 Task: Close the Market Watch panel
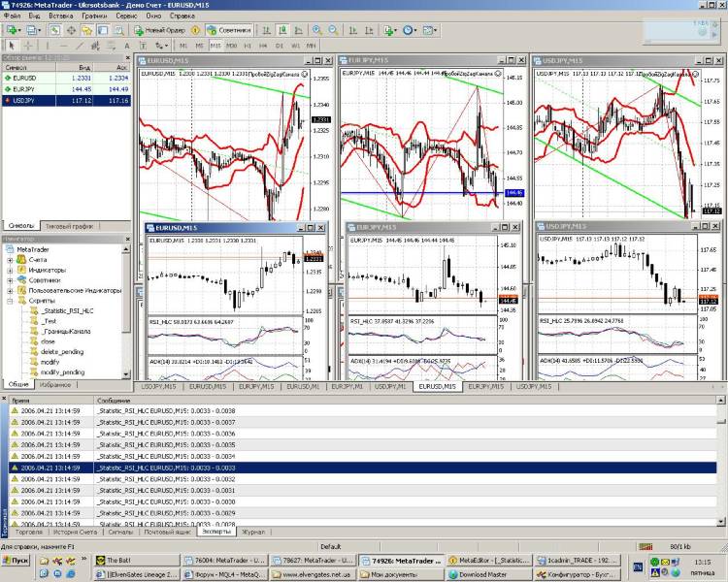point(128,57)
